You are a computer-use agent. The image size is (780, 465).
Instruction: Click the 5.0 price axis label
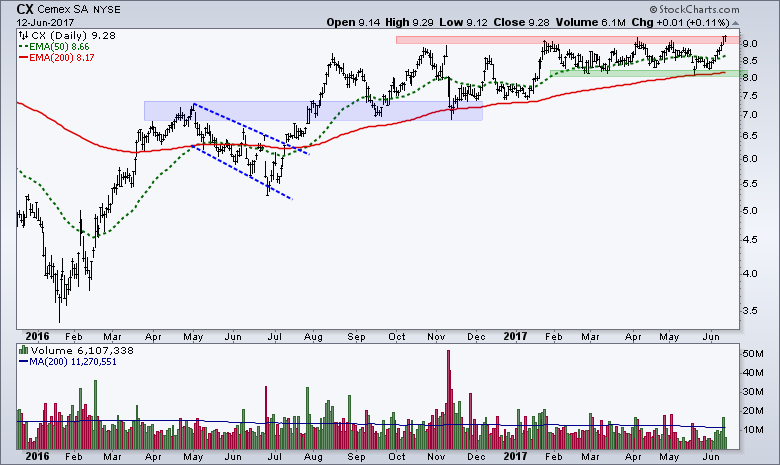(750, 211)
